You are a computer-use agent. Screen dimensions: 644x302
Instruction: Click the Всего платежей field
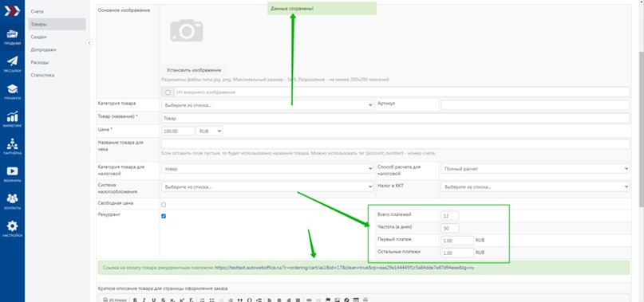(x=450, y=215)
